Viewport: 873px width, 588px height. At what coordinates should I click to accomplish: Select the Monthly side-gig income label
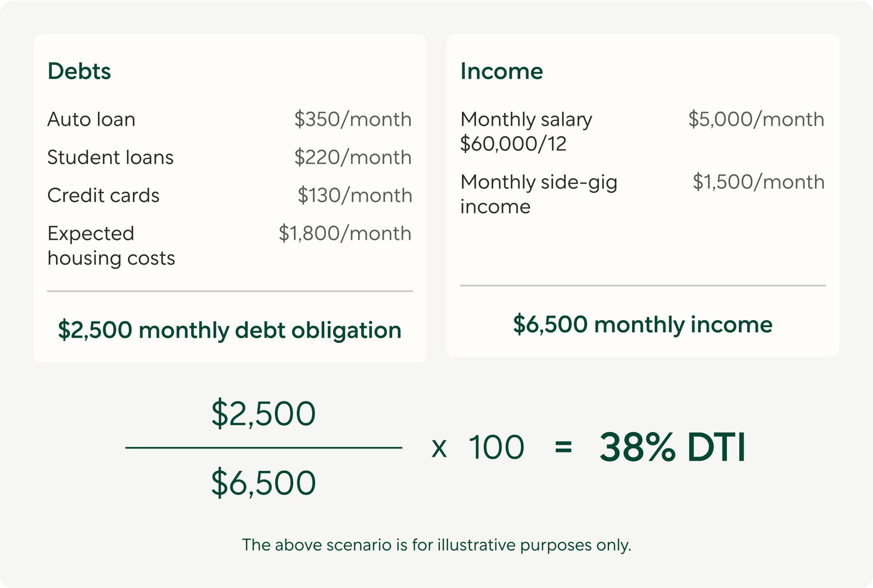[538, 194]
